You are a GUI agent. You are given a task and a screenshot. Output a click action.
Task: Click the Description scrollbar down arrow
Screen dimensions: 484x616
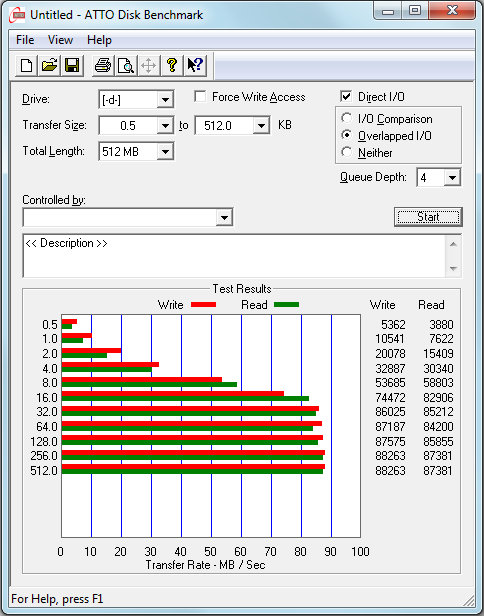[453, 269]
